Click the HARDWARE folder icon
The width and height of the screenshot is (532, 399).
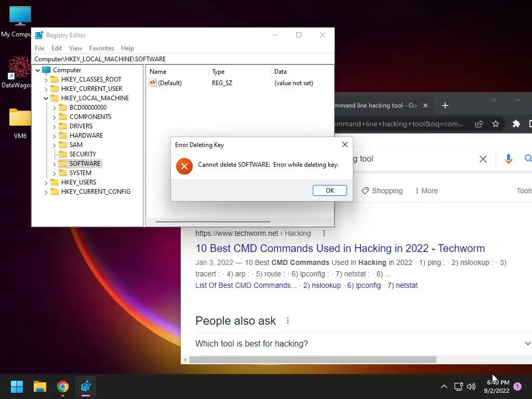pos(63,136)
